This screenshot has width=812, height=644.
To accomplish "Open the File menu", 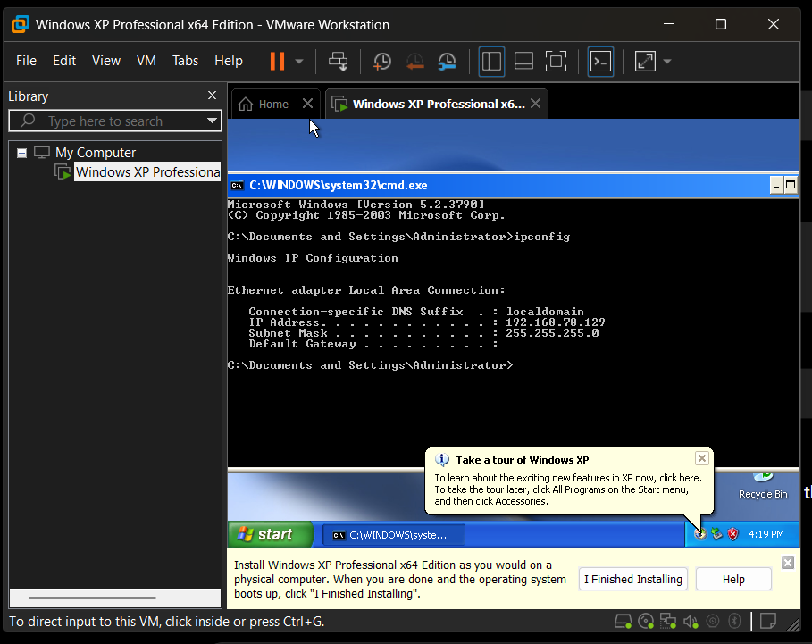I will pyautogui.click(x=27, y=61).
